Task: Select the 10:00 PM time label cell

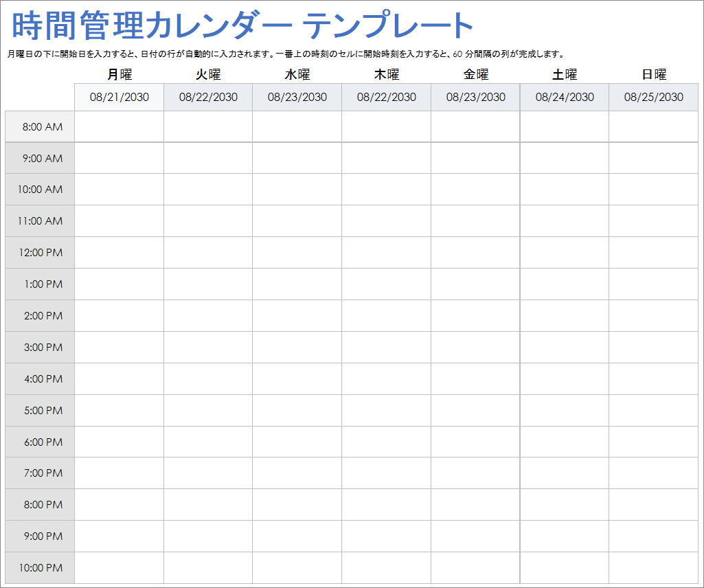Action: (x=40, y=568)
